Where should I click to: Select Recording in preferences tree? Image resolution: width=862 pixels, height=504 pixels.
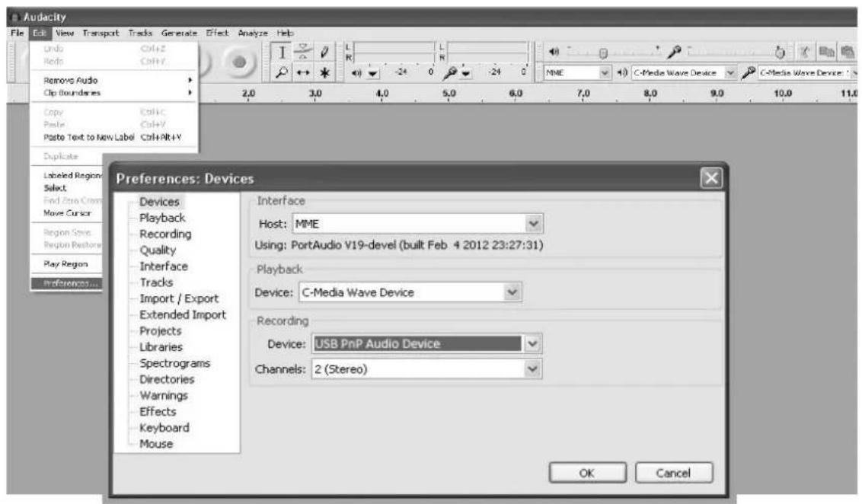click(165, 234)
